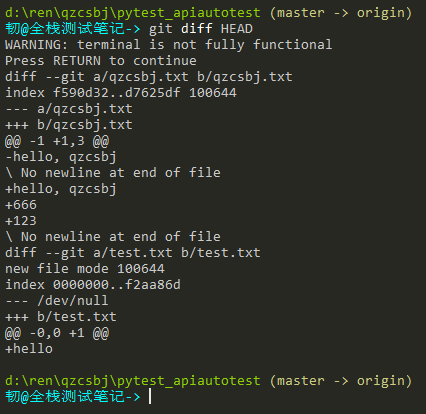Click the index 0000000..f2aa86d line

[93, 285]
